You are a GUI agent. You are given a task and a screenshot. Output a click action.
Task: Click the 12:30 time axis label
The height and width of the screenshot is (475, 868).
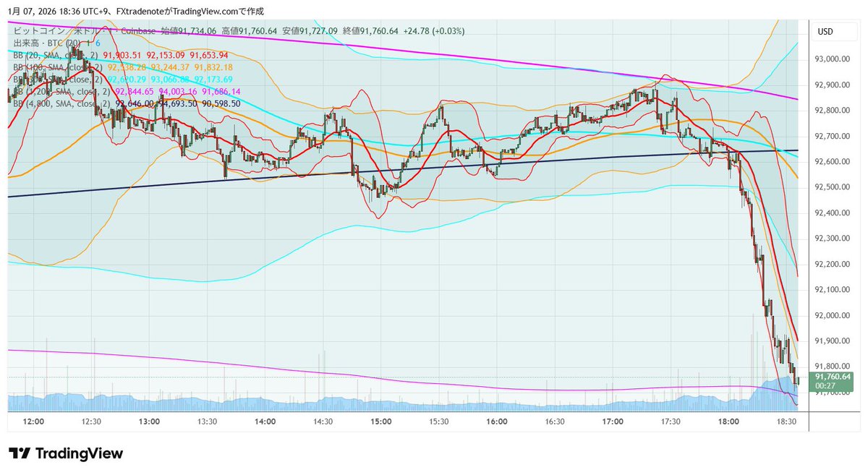tap(91, 421)
